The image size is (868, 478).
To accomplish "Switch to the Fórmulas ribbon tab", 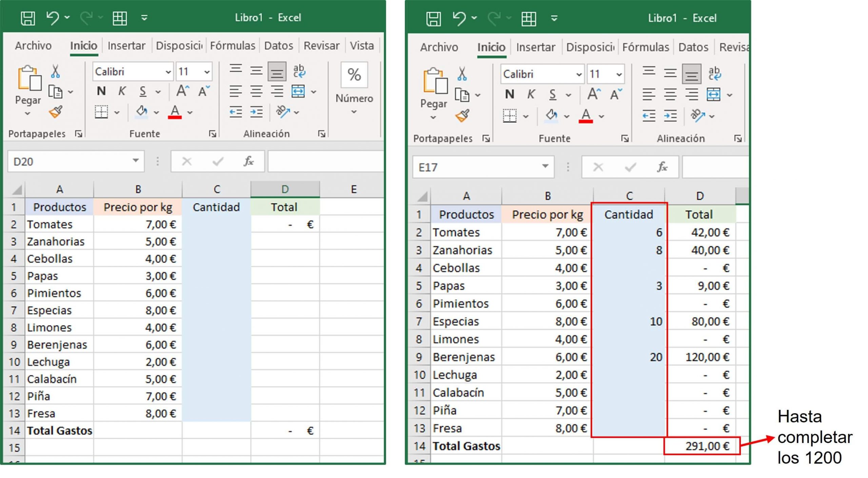I will point(233,45).
